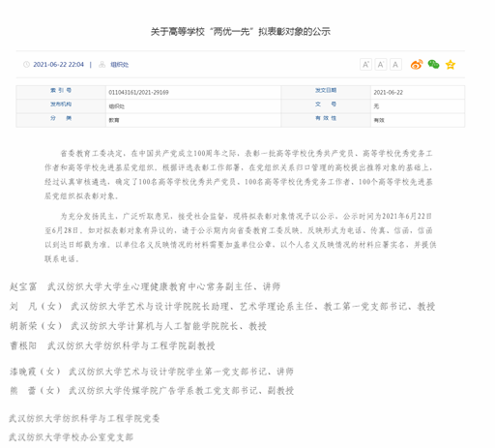
Task: Click the line for 曹根阳 副教授
Action: 112,345
